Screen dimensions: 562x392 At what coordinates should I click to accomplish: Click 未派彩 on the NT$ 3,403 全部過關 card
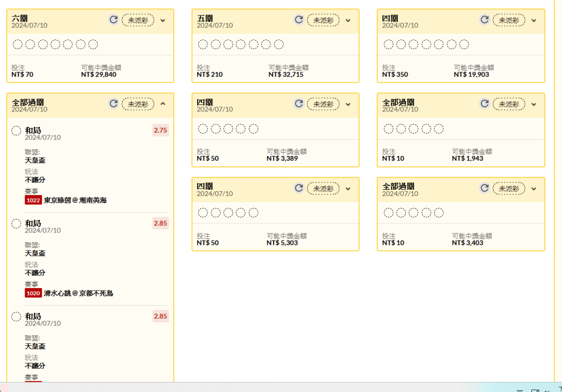point(509,188)
